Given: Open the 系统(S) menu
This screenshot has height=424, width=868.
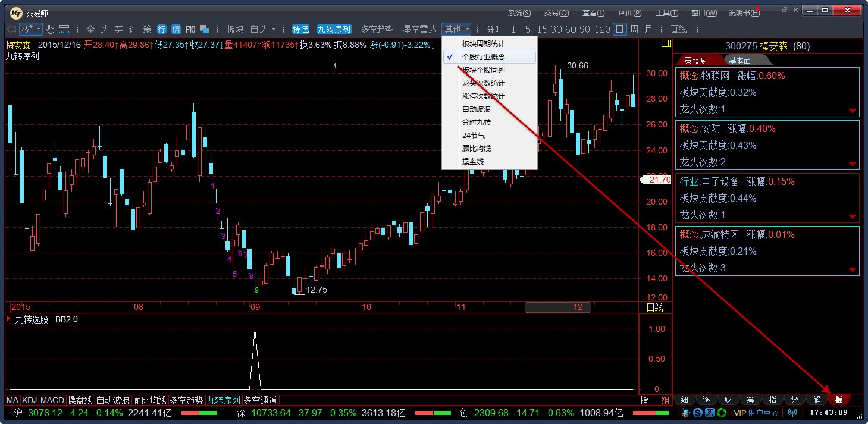Looking at the screenshot, I should [520, 13].
